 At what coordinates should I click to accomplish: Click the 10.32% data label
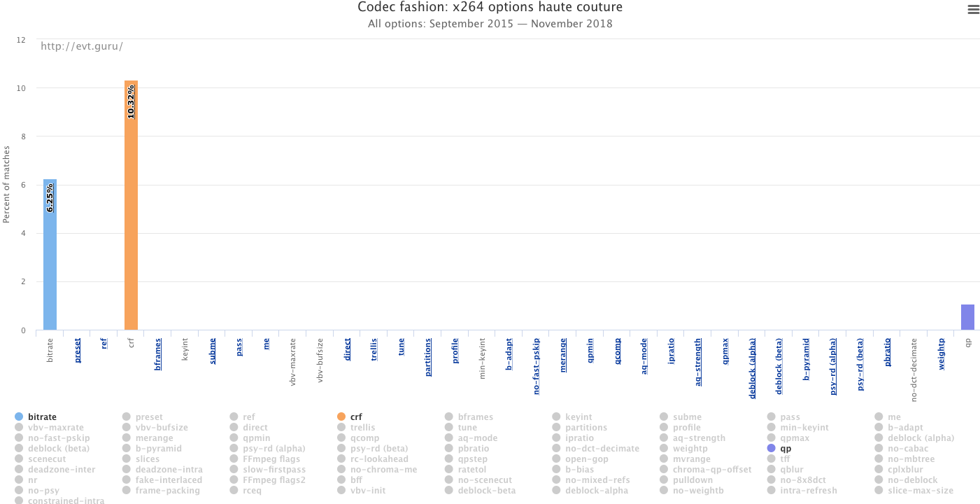[131, 101]
